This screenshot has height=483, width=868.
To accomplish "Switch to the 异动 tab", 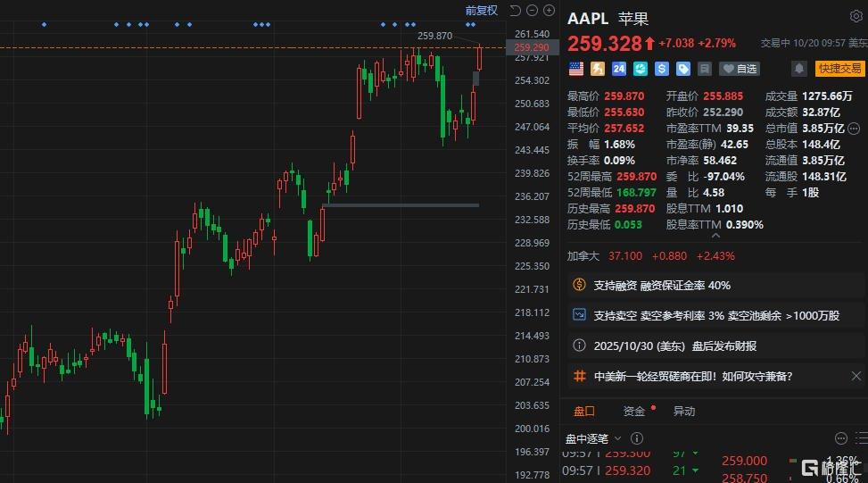I will click(684, 412).
